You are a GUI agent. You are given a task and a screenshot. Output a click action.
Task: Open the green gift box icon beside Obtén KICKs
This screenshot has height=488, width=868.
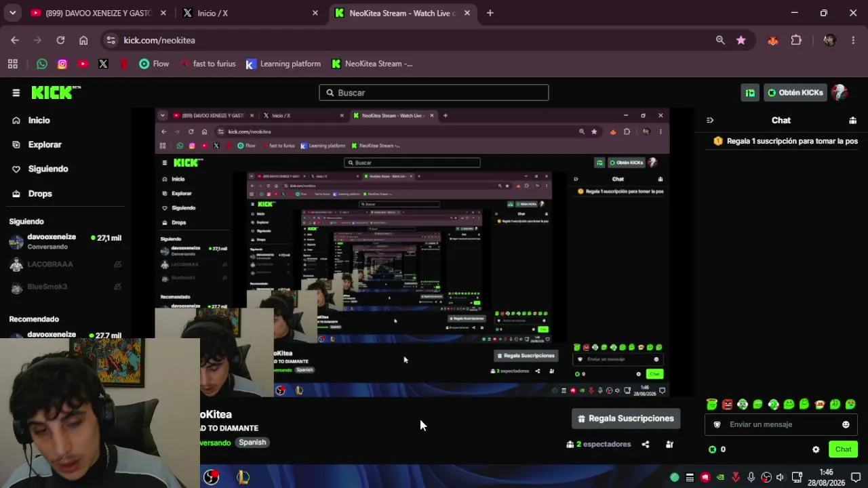point(750,93)
